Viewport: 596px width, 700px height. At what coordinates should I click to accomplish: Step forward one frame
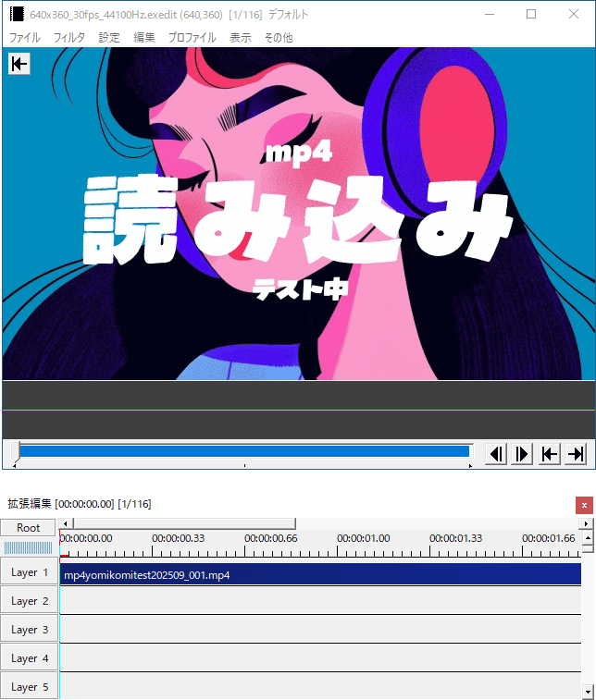522,453
